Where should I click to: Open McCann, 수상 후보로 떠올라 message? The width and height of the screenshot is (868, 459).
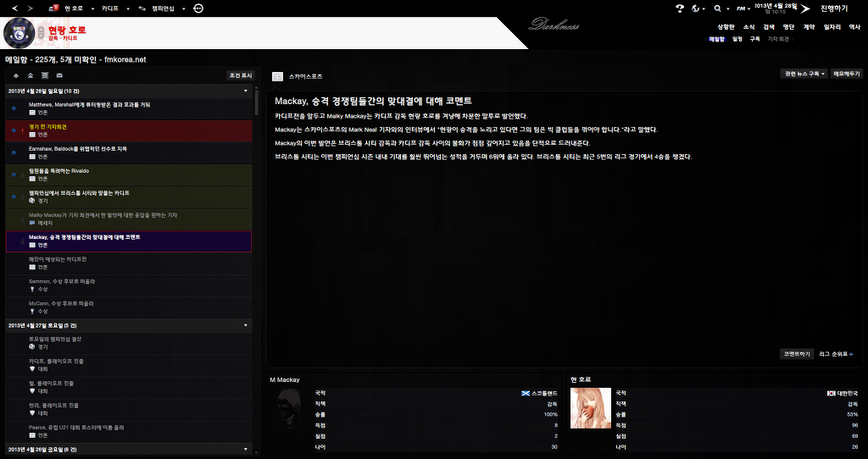129,307
